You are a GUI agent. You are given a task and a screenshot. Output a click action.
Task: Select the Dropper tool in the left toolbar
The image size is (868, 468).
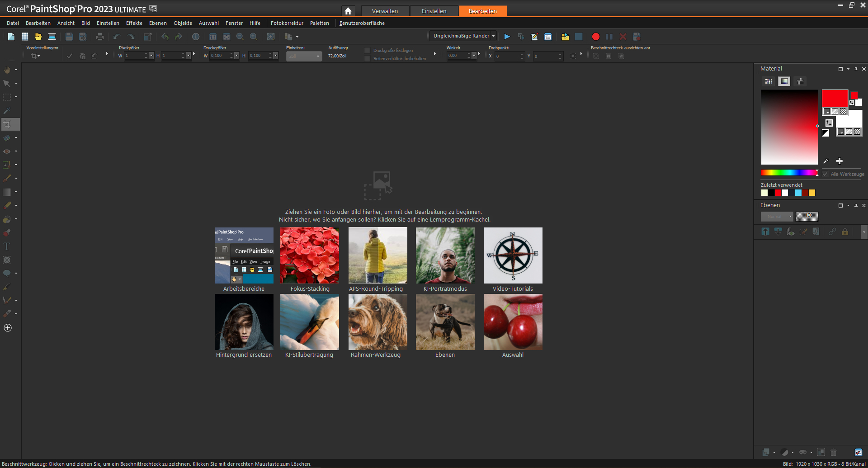7,111
